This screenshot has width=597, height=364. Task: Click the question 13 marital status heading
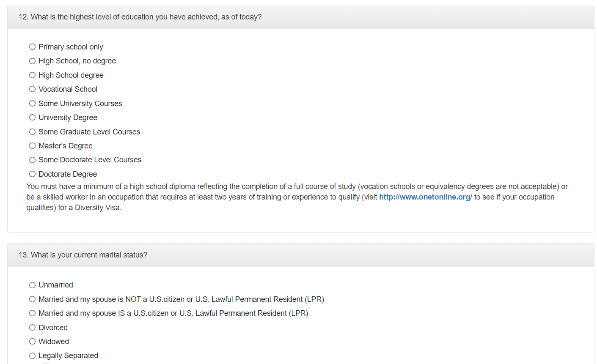pyautogui.click(x=83, y=255)
